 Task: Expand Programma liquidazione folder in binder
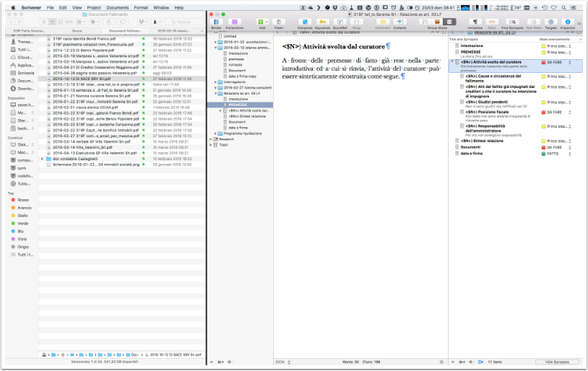click(216, 134)
